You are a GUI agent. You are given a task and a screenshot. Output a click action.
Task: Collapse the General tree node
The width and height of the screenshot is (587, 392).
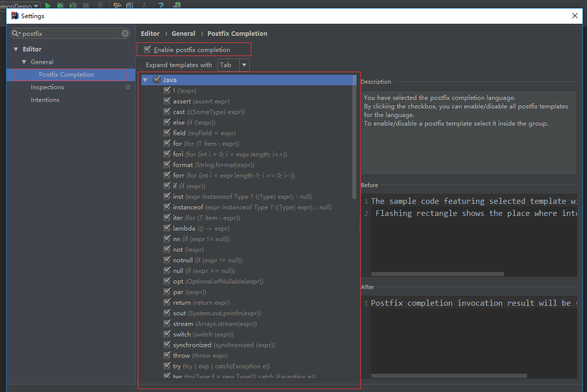coord(24,62)
